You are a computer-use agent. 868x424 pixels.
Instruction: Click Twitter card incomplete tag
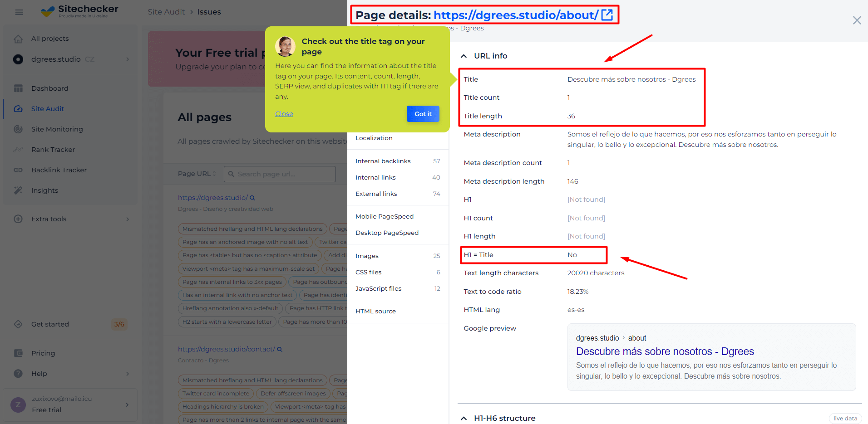click(216, 394)
